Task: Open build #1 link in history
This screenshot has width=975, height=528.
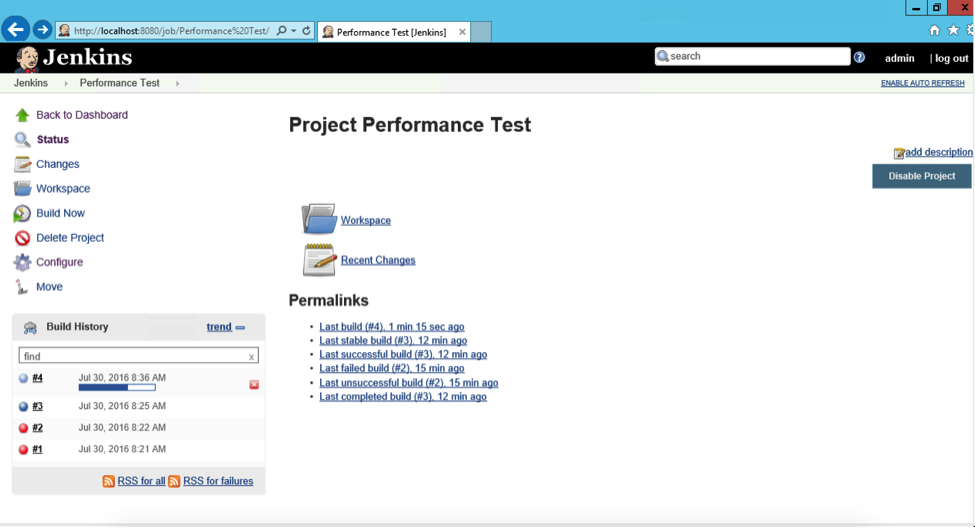Action: 37,449
